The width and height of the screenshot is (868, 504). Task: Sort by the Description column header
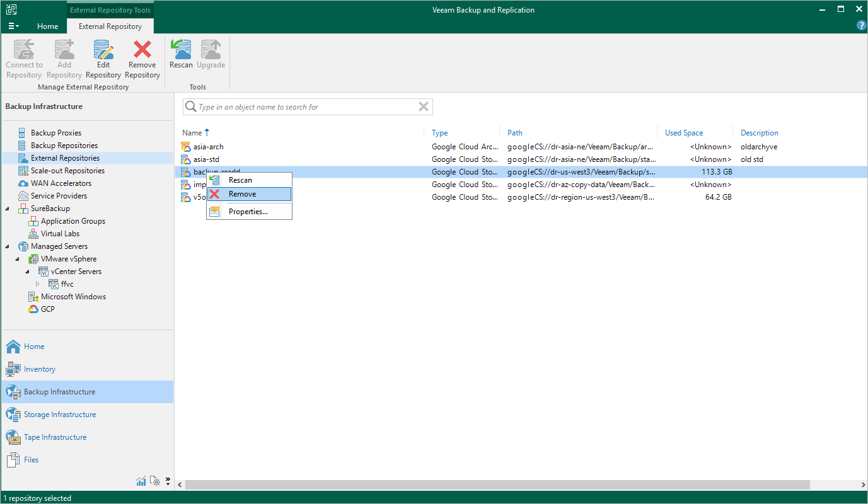pyautogui.click(x=760, y=133)
